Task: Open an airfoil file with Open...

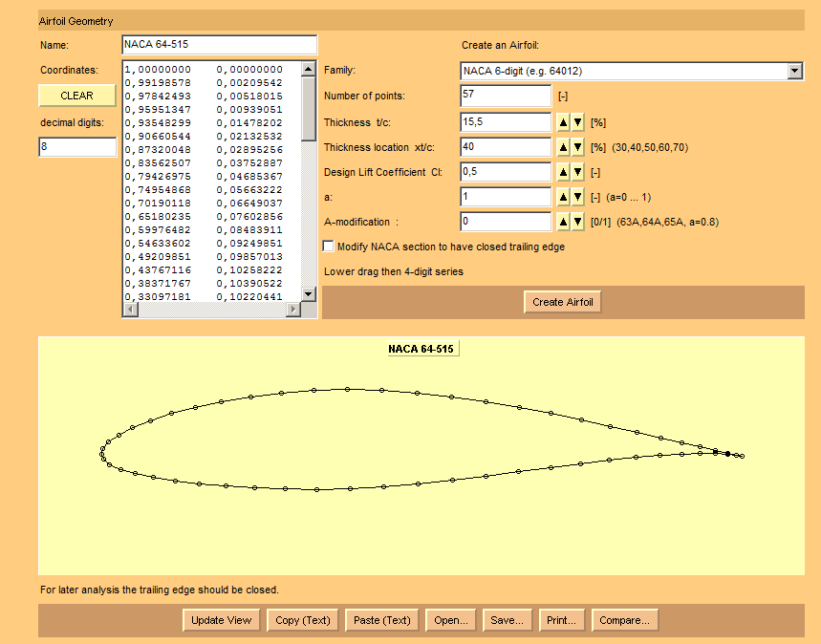Action: click(x=451, y=620)
